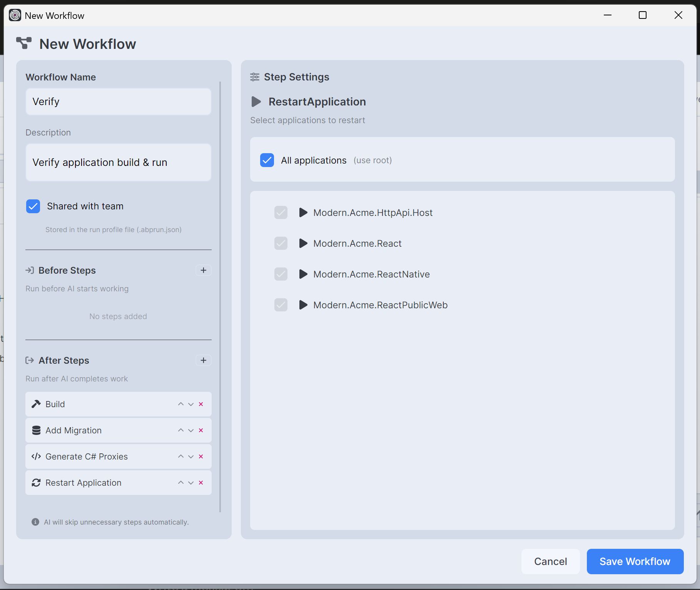
Task: Click the Step Settings sliders icon
Action: (255, 77)
